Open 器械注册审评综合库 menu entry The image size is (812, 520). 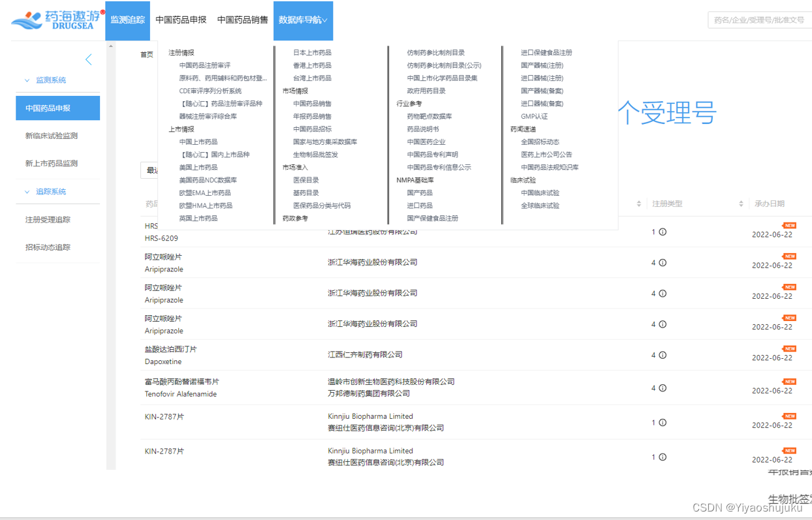208,116
